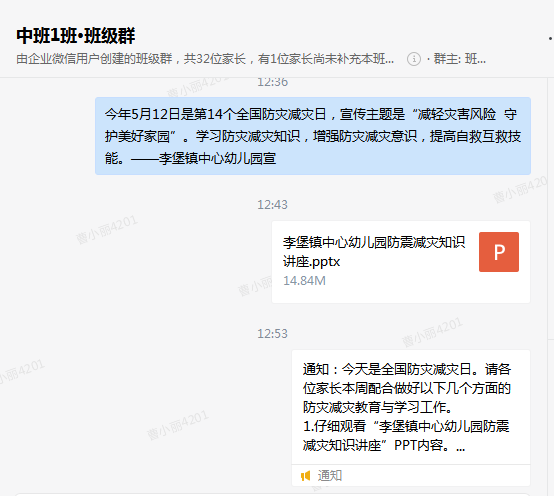Screen dimensions: 554x496
Task: Focus the message input box at bottom
Action: coord(272,495)
